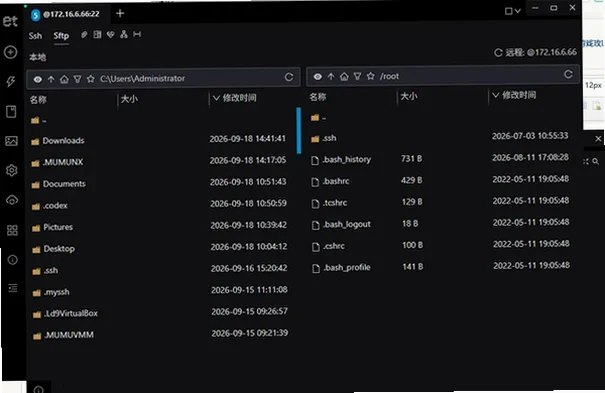Click the remote 大小 column header

coord(409,96)
